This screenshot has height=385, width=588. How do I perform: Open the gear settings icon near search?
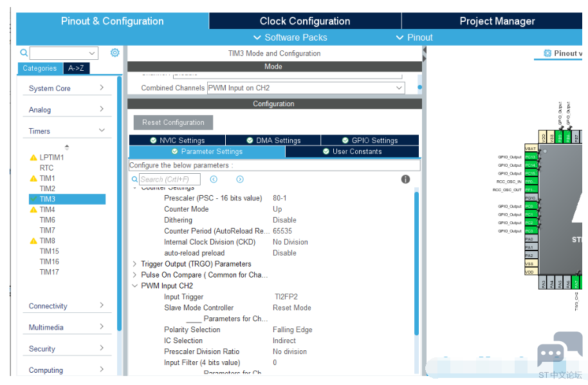click(x=115, y=53)
